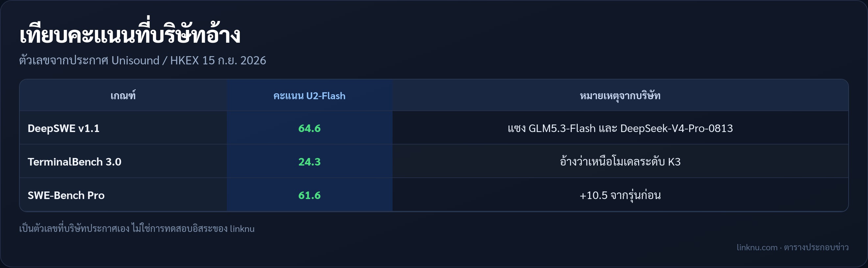This screenshot has height=268, width=868.
Task: Select the SWE-Bench Pro row label
Action: click(66, 195)
